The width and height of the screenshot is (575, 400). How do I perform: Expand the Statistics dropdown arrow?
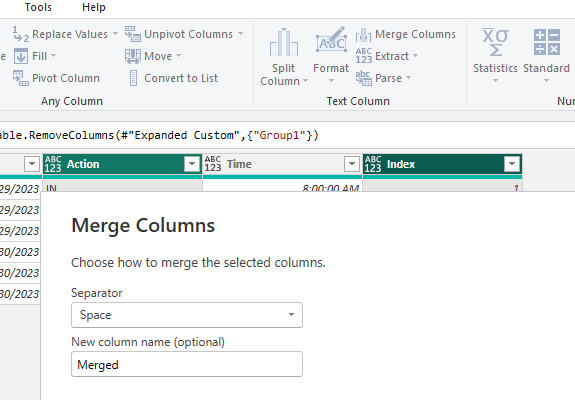[495, 81]
